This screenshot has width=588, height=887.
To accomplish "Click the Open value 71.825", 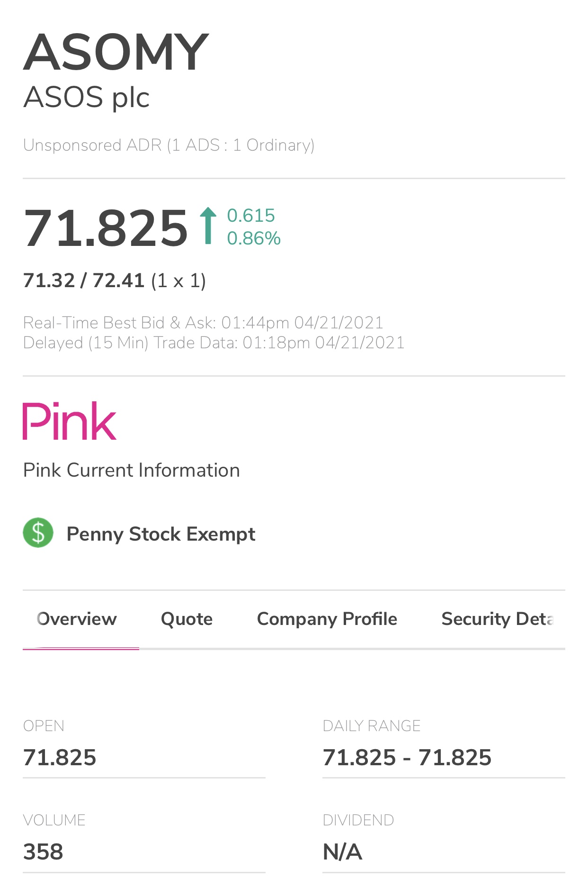I will pos(60,757).
